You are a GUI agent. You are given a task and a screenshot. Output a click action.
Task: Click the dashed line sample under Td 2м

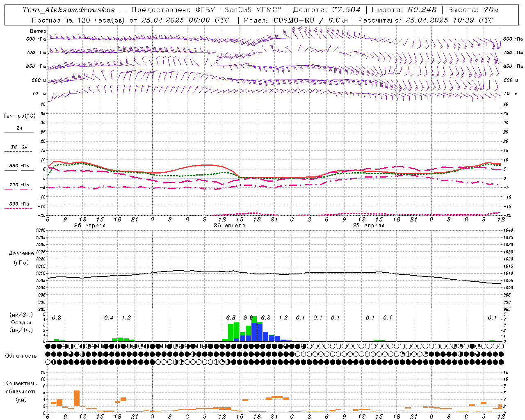(18, 152)
